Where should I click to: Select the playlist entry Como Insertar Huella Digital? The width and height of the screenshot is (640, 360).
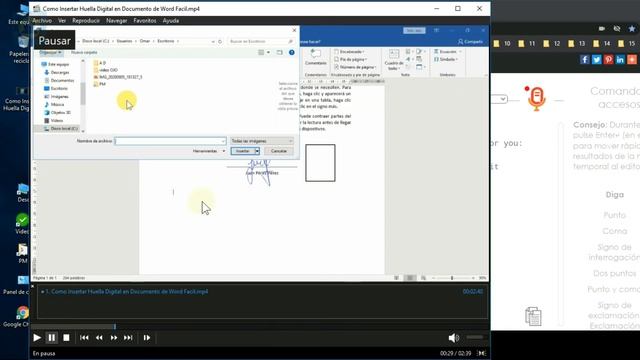click(x=127, y=291)
